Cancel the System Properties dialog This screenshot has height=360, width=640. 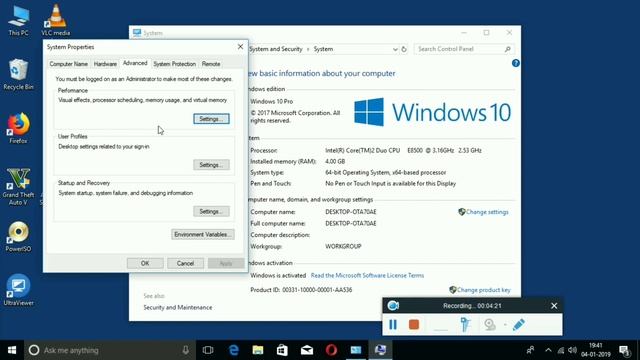[185, 263]
